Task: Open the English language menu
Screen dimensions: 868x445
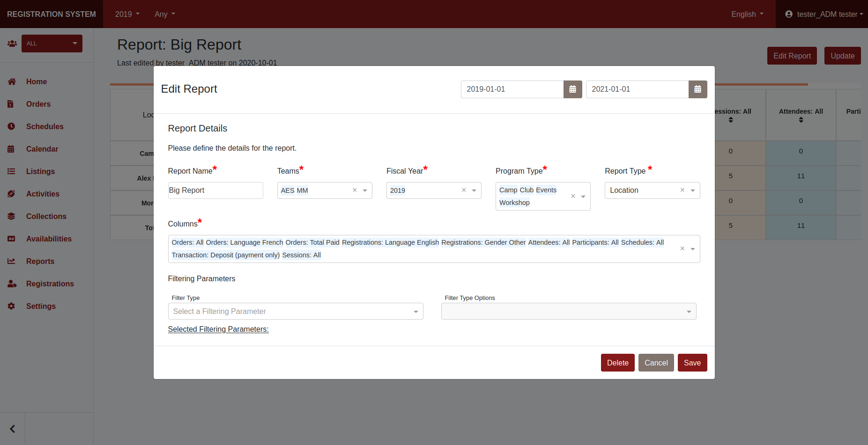Action: [747, 14]
